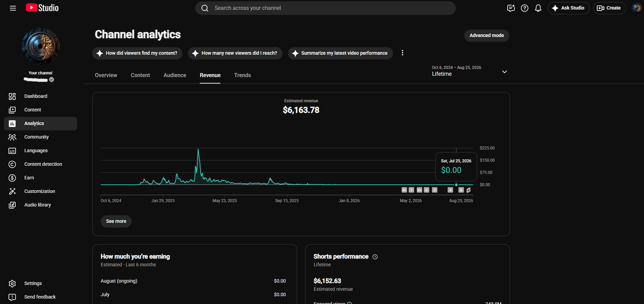
Task: Click the Advanced mode button
Action: pyautogui.click(x=487, y=35)
